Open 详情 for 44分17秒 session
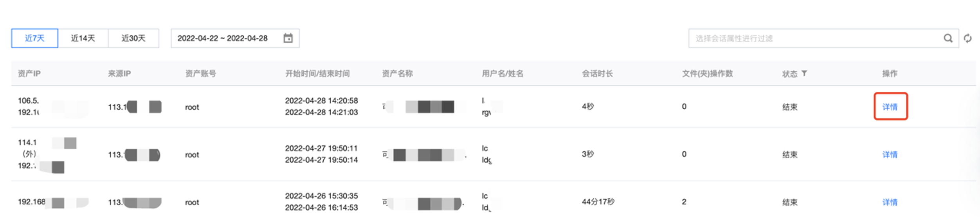Screen dimensions: 980x221 pyautogui.click(x=890, y=202)
